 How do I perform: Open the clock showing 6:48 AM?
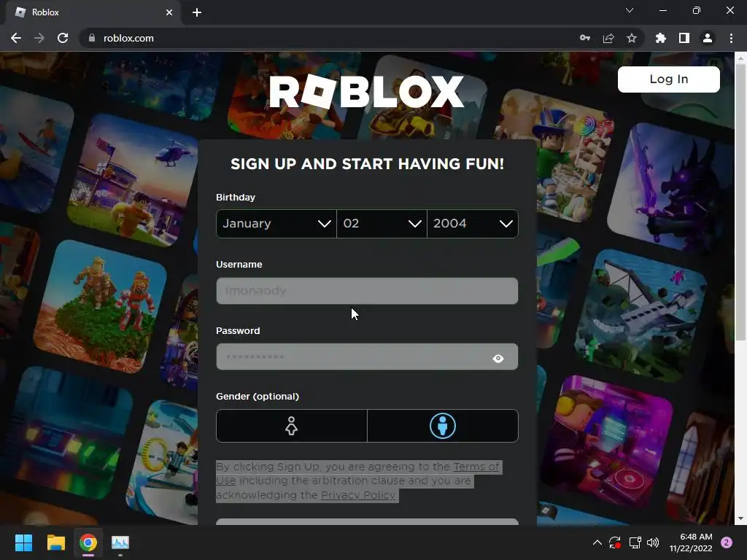tap(691, 542)
